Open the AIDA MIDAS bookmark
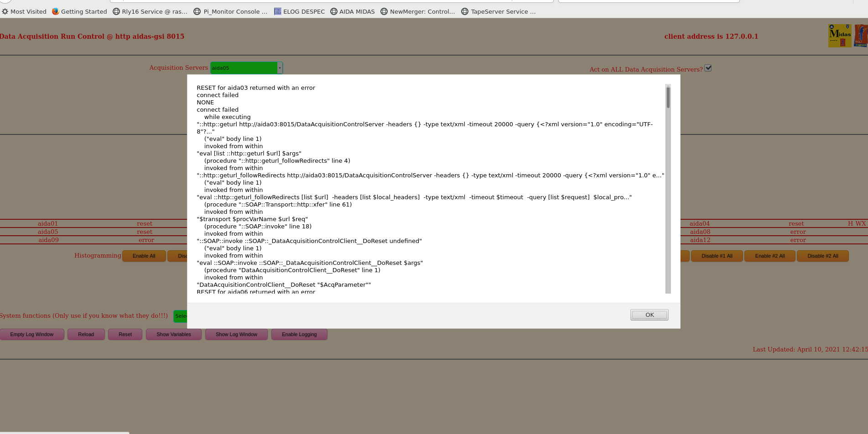The height and width of the screenshot is (434, 868). pos(352,11)
